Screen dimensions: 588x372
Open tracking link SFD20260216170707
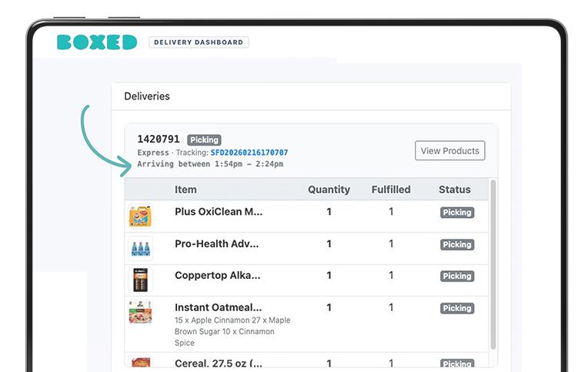click(249, 152)
